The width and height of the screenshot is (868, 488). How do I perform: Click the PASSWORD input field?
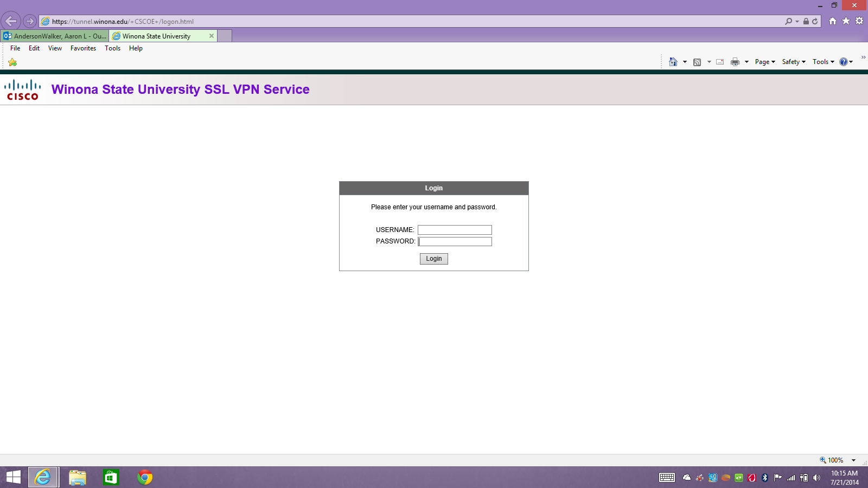pyautogui.click(x=455, y=242)
